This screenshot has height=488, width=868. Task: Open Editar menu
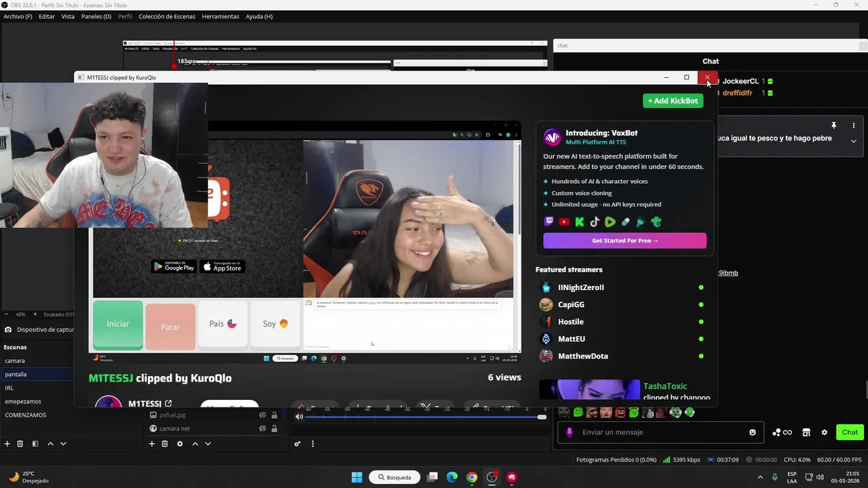pyautogui.click(x=47, y=16)
